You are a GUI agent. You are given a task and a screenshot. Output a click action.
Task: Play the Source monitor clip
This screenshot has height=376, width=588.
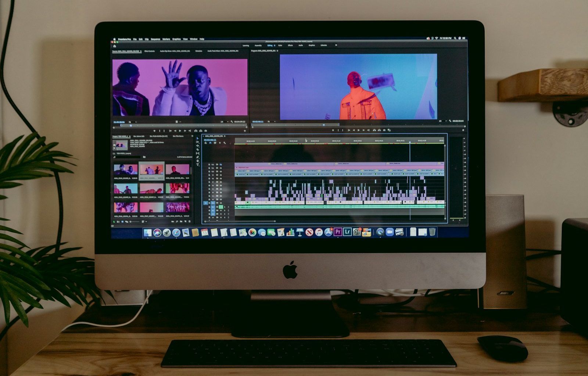(x=180, y=131)
